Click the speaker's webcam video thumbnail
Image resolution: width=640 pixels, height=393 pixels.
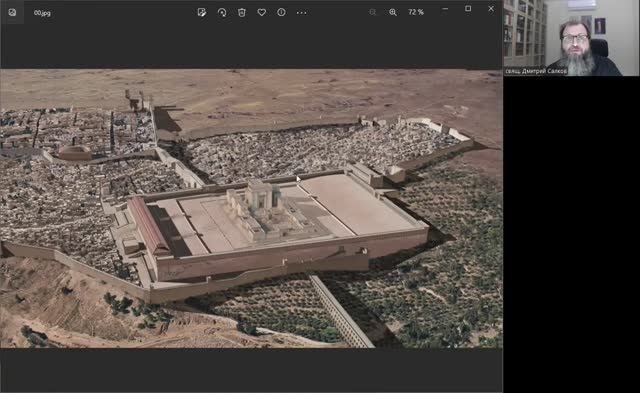[x=571, y=38]
